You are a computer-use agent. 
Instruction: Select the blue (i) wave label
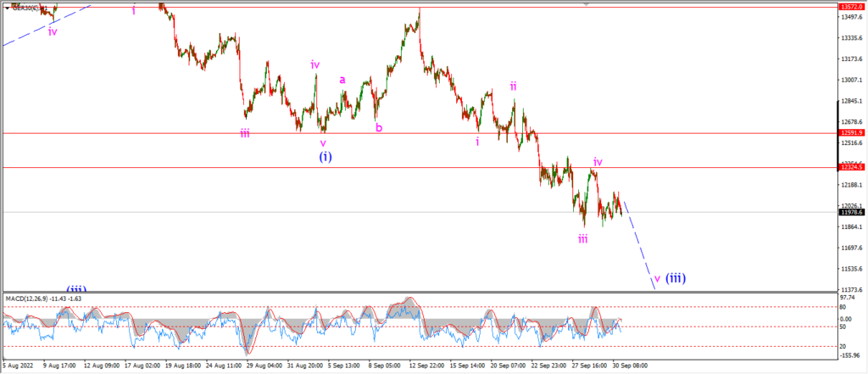pos(325,157)
